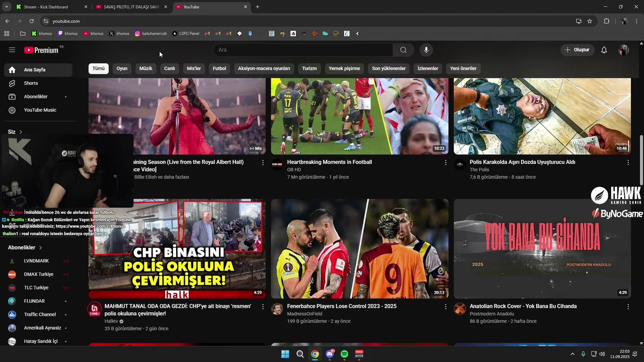Screen dimensions: 644x362
Task: Select the Canlı filter chip
Action: [x=170, y=68]
